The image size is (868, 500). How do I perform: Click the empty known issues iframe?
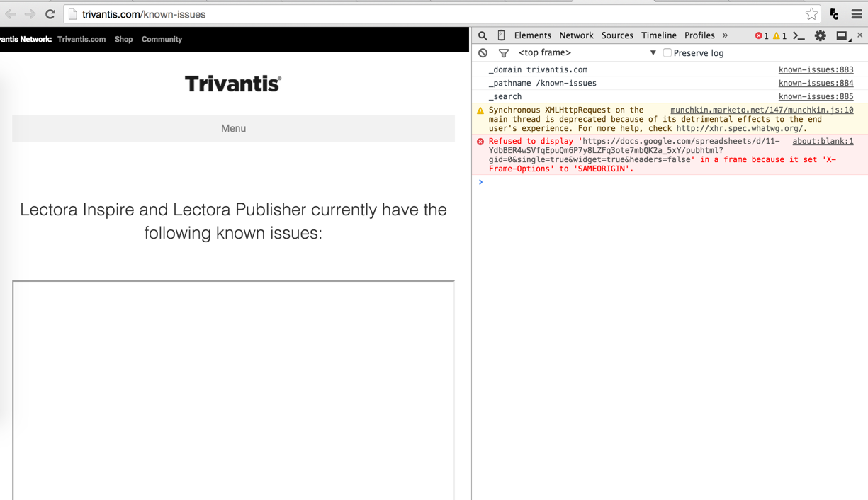tap(233, 390)
